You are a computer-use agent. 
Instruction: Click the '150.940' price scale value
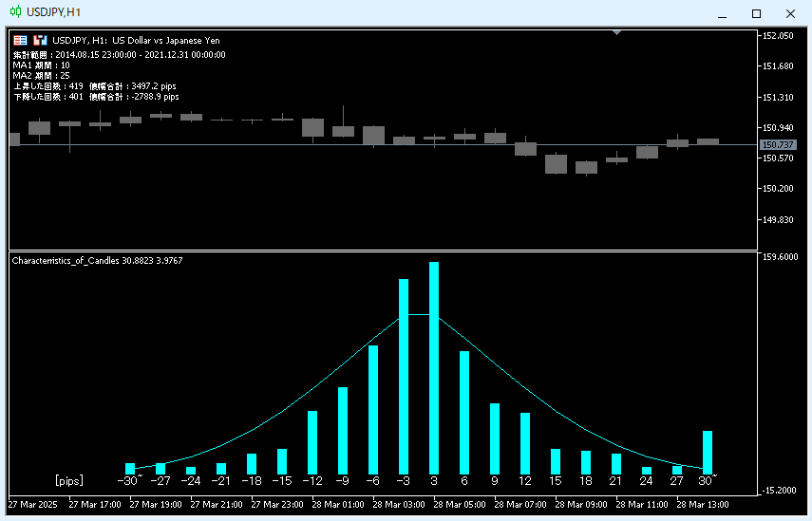[x=778, y=127]
